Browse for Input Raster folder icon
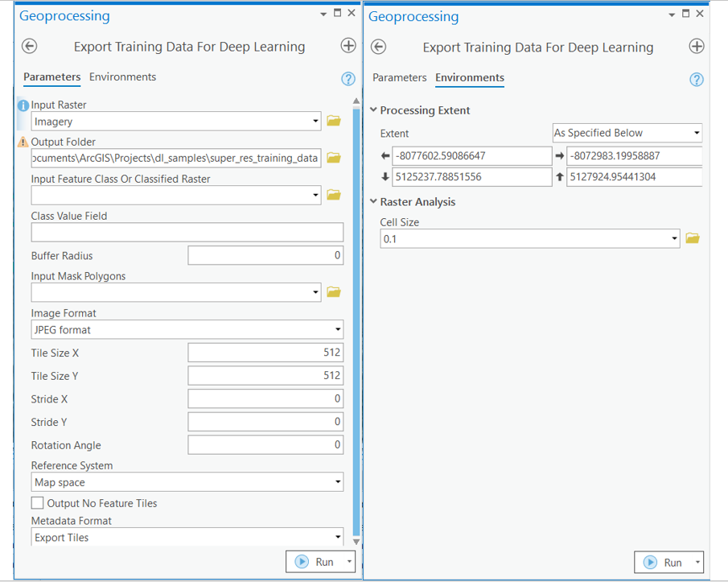Image resolution: width=728 pixels, height=582 pixels. [334, 122]
